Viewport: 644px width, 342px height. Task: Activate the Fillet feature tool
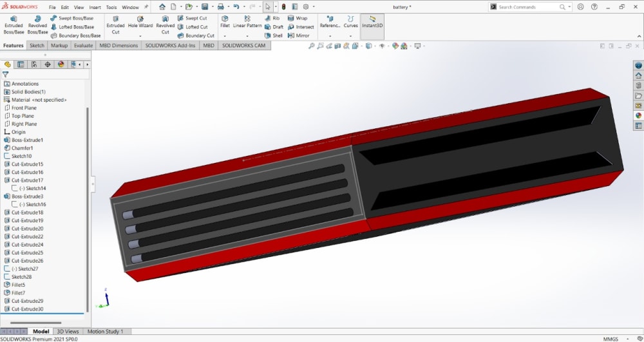[225, 22]
